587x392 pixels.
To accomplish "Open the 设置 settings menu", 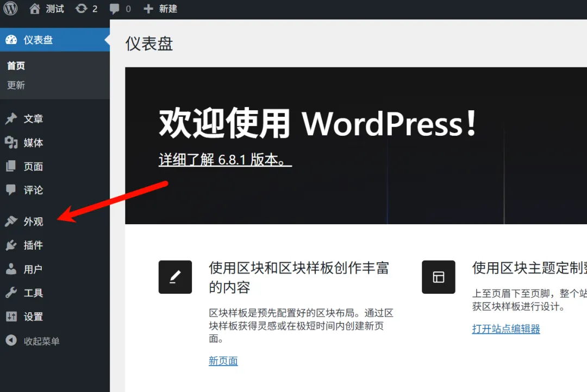I will (x=55, y=317).
